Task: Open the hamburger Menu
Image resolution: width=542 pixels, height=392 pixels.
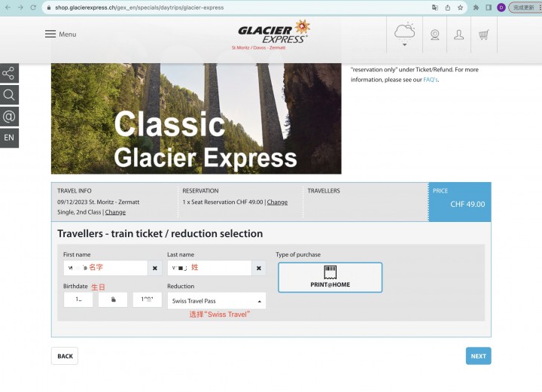Action: tap(60, 34)
